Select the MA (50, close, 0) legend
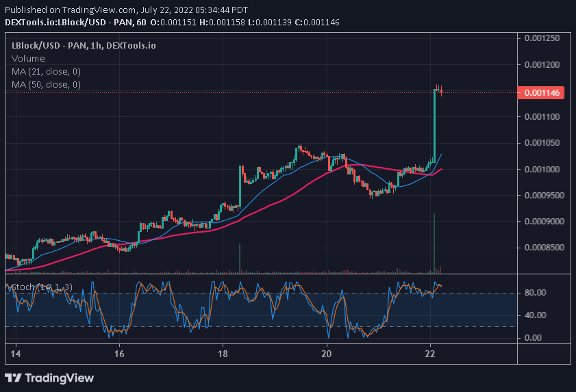The width and height of the screenshot is (576, 392). [x=46, y=85]
